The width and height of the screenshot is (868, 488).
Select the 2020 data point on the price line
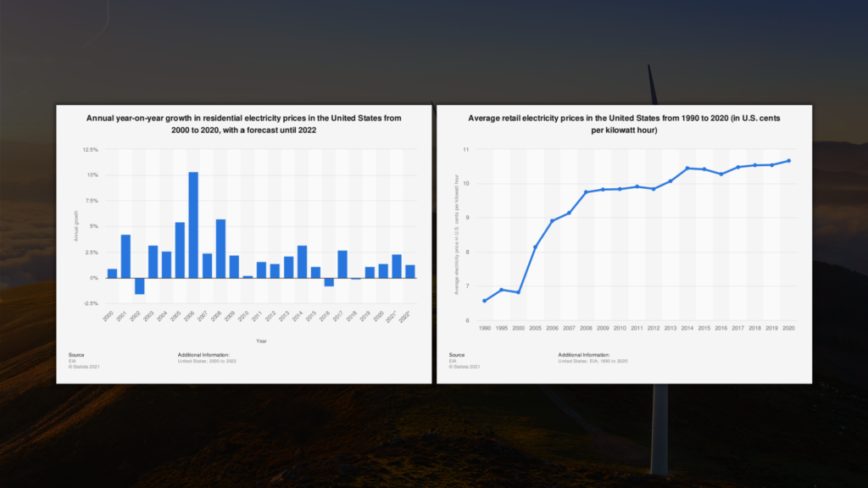788,160
